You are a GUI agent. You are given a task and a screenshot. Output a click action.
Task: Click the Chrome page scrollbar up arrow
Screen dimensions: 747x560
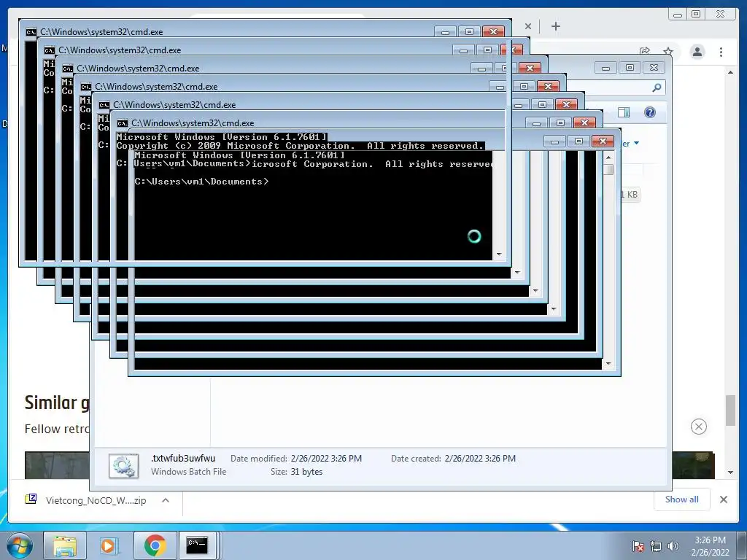730,72
